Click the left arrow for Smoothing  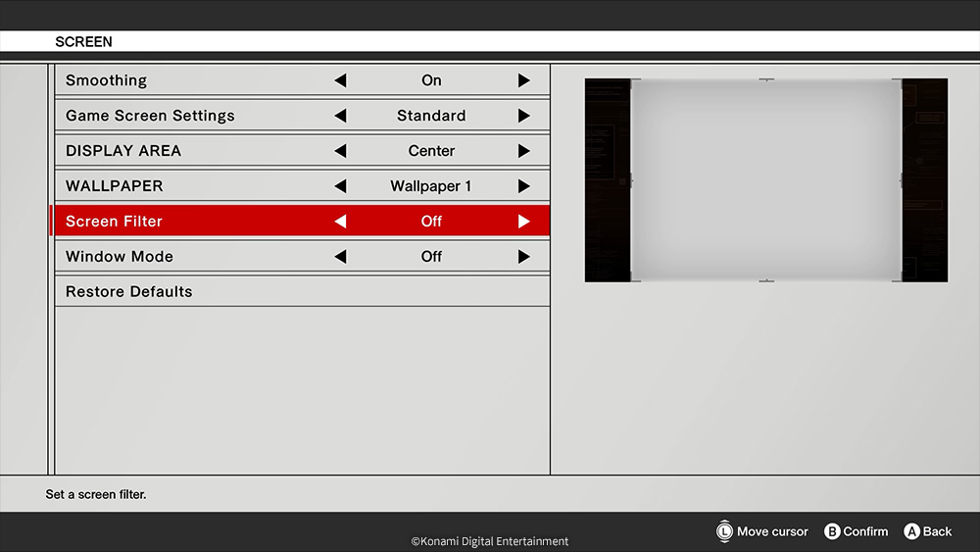click(x=340, y=80)
